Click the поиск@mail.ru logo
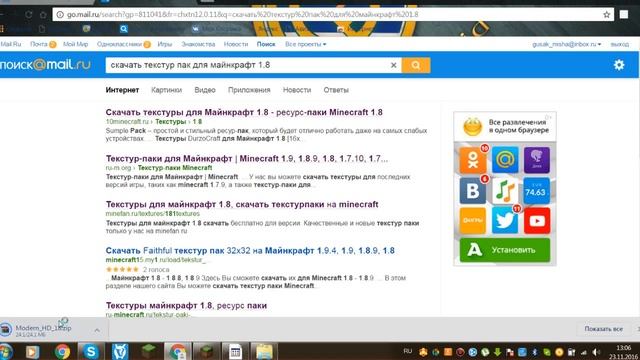Image resolution: width=640 pixels, height=360 pixels. [45, 64]
